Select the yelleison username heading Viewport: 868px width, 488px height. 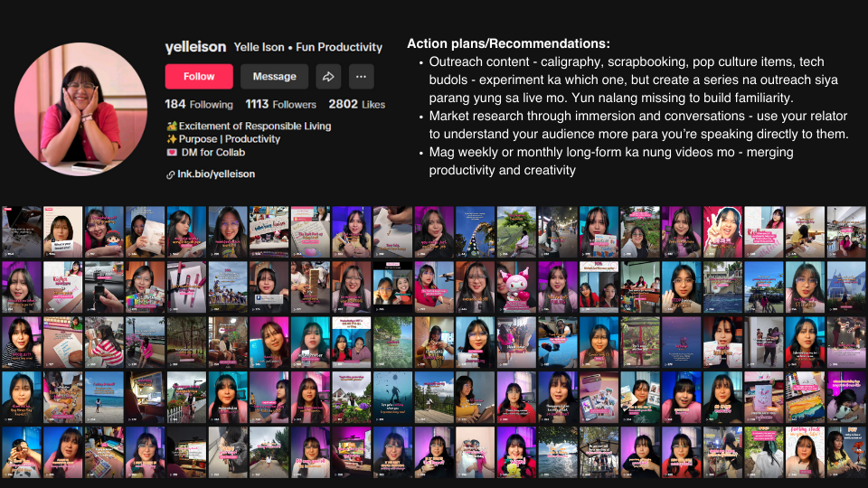tap(193, 47)
